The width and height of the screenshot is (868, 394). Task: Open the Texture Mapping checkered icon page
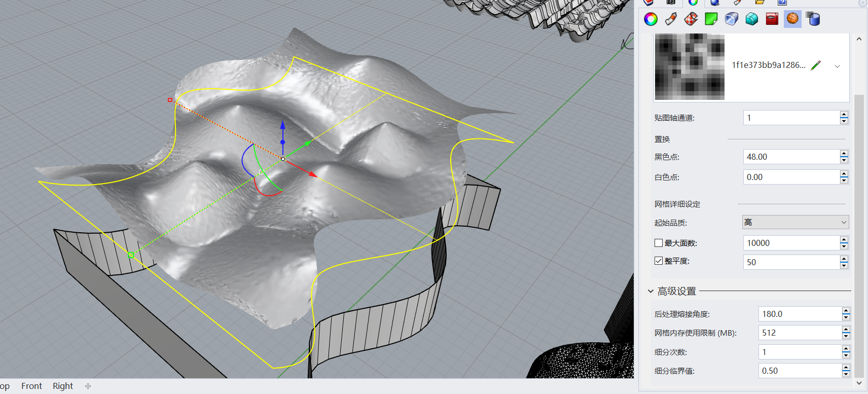pos(691,19)
